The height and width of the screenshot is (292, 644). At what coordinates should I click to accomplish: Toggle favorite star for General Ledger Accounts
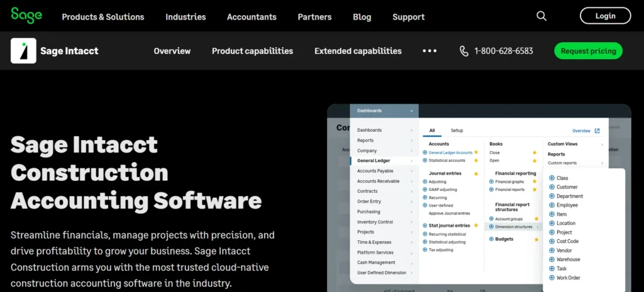(x=476, y=152)
